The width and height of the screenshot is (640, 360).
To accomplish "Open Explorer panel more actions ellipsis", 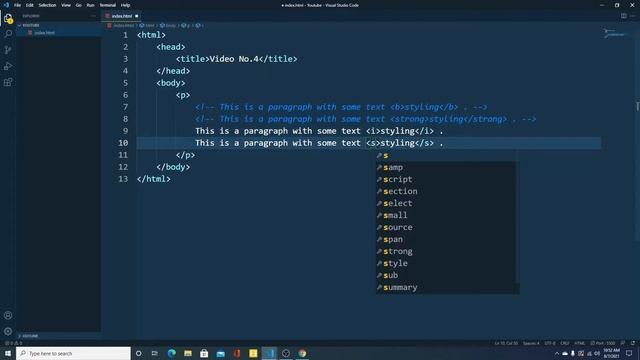I will [x=93, y=16].
